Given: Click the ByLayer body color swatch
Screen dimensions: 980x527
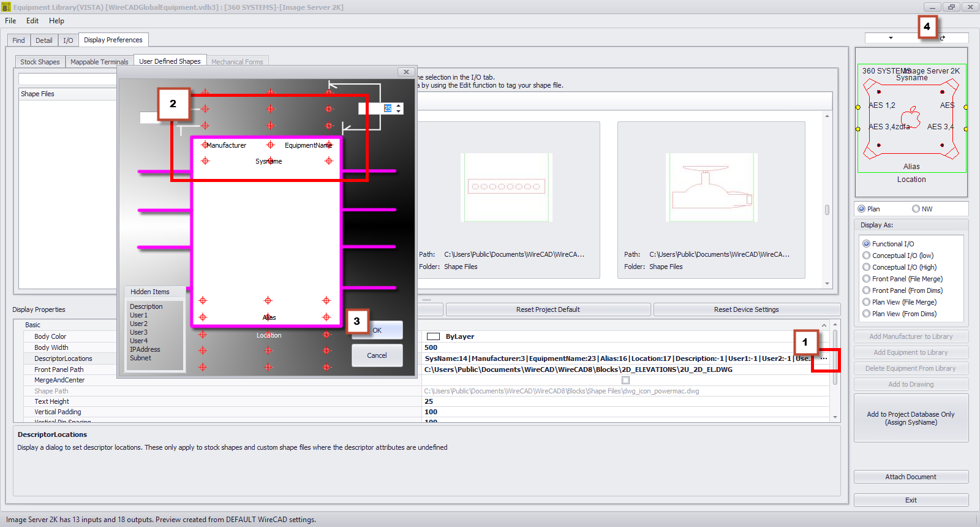Looking at the screenshot, I should 434,336.
